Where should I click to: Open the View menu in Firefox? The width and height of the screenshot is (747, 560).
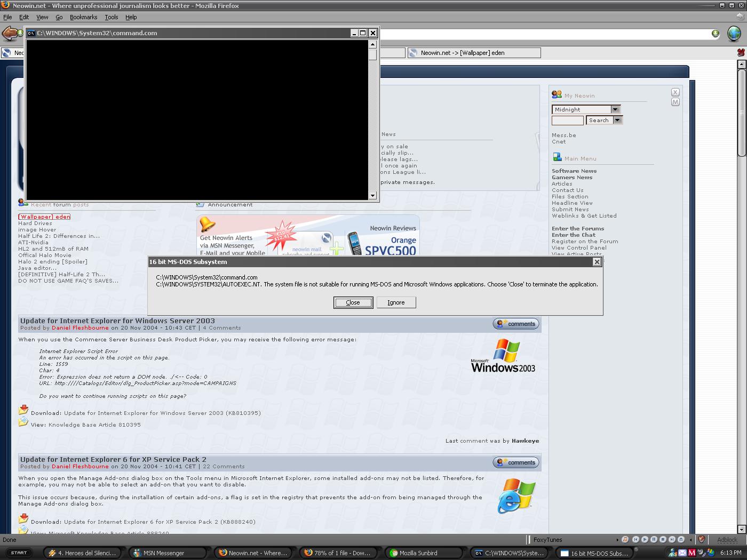click(42, 17)
